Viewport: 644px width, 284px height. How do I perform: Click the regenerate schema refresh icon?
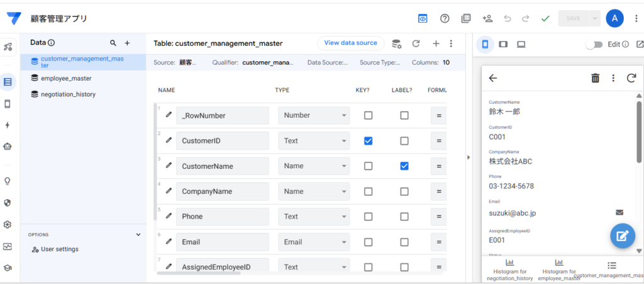click(416, 43)
